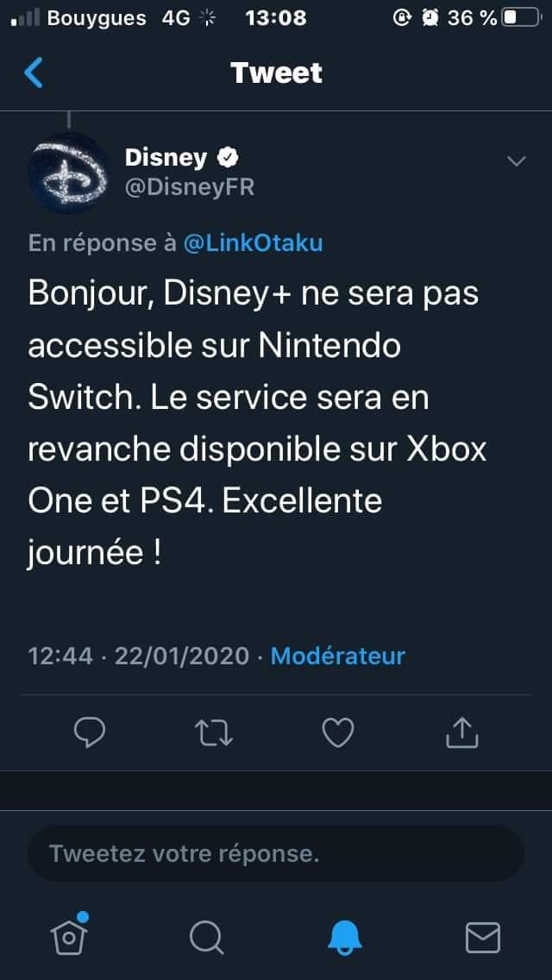
Task: Tap the share upload icon
Action: [462, 732]
